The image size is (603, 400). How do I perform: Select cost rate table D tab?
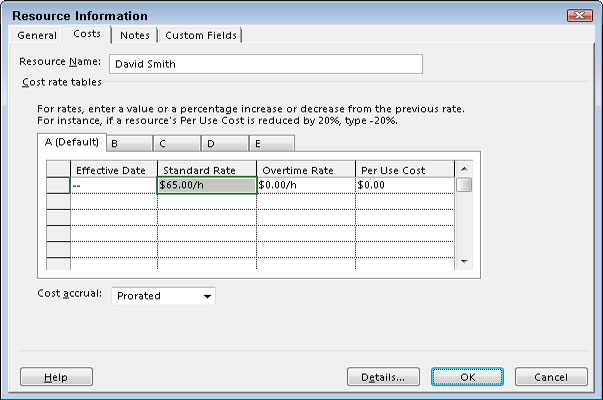coord(222,143)
